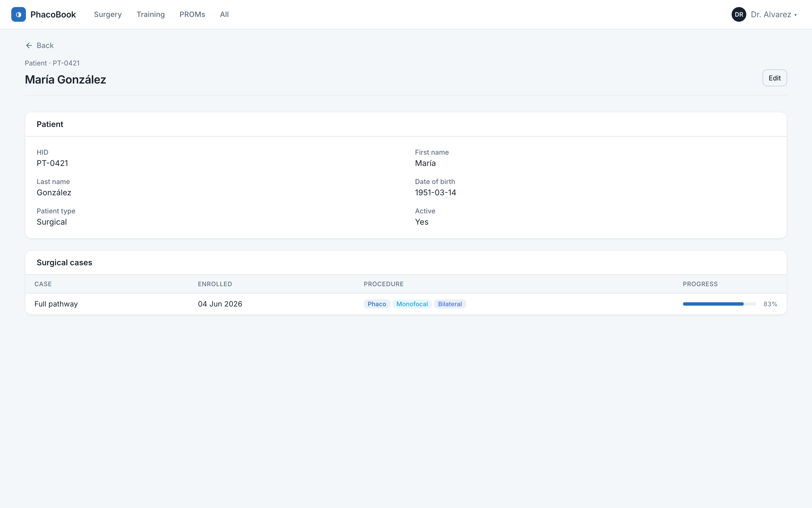Click the Edit button

pyautogui.click(x=775, y=78)
